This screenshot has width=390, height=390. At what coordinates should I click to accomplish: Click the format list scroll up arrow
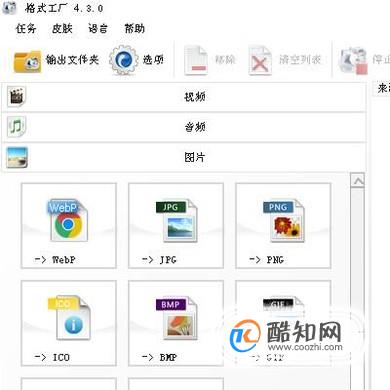coord(358,181)
